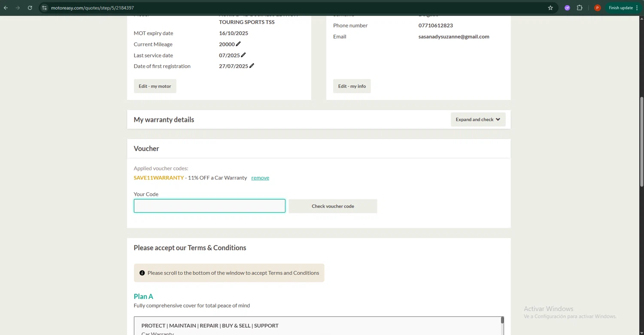
Task: Bookmark this page with the star icon
Action: [550, 8]
